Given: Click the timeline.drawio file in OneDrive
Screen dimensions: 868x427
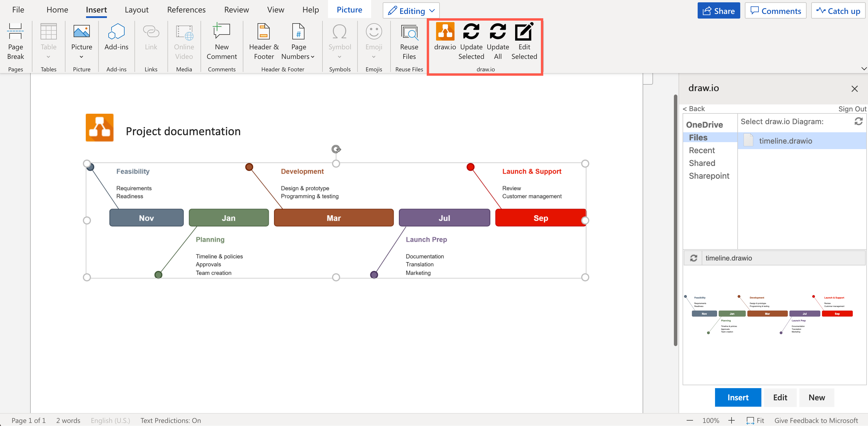Looking at the screenshot, I should (x=784, y=140).
